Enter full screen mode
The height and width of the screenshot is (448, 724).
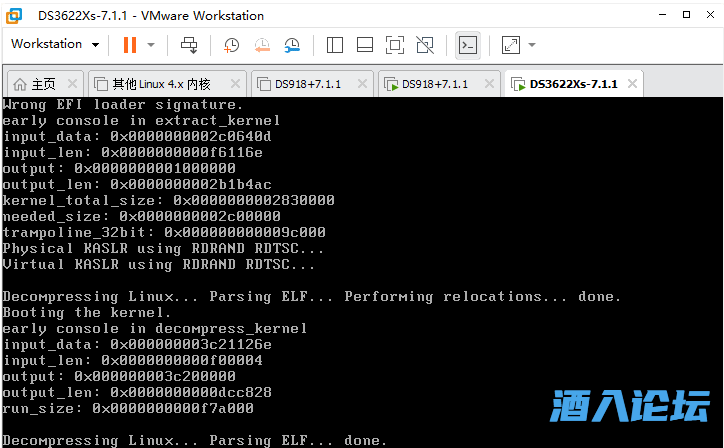coord(395,44)
